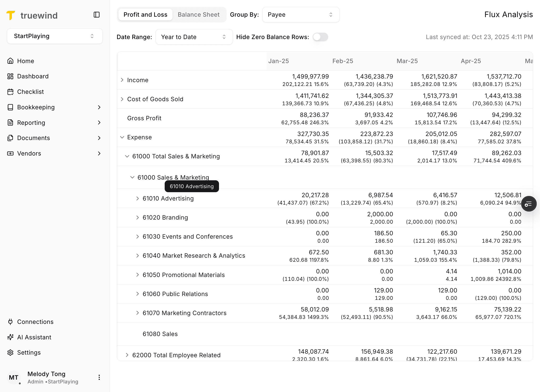Launch the AI Assistant
Image resolution: width=540 pixels, height=392 pixels.
coord(34,337)
